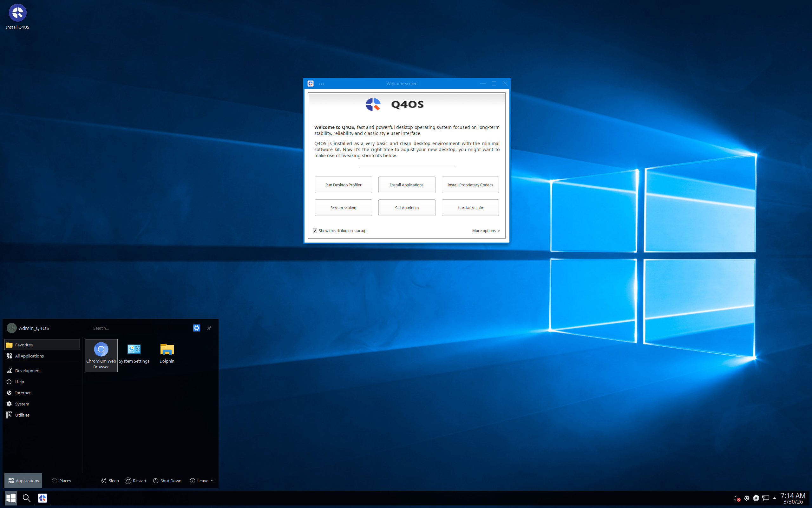Click the Admin_Q4OS user avatar
This screenshot has width=812, height=508.
coord(12,328)
